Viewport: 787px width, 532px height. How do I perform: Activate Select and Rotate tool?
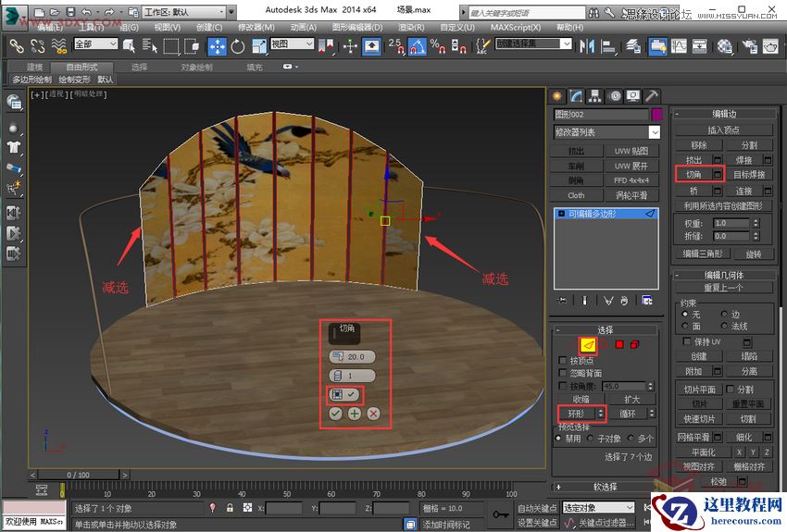[238, 46]
